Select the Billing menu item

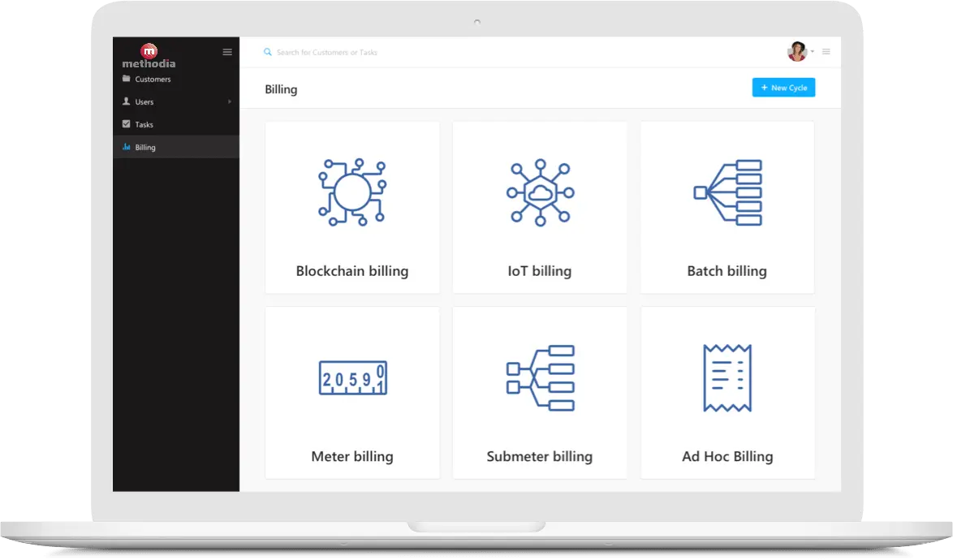click(x=175, y=147)
